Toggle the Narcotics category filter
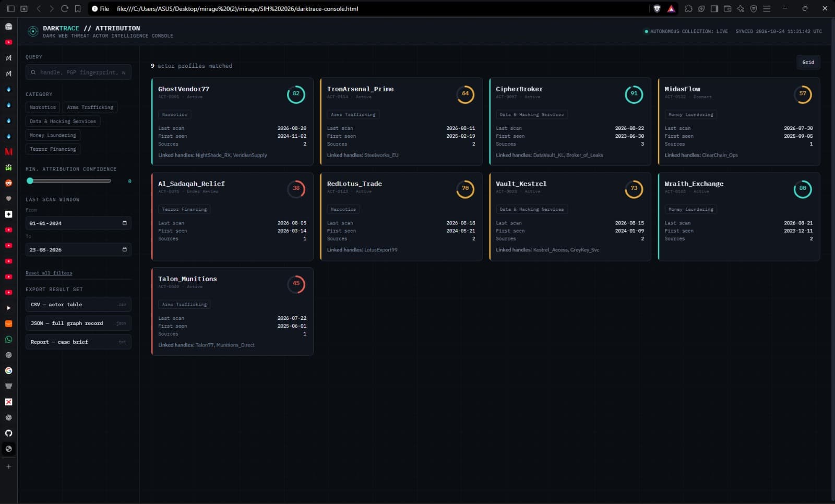The width and height of the screenshot is (835, 504). 43,107
